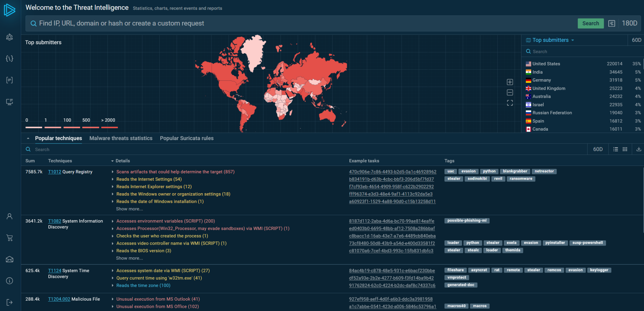Open the code/API section in sidebar

[x=9, y=58]
